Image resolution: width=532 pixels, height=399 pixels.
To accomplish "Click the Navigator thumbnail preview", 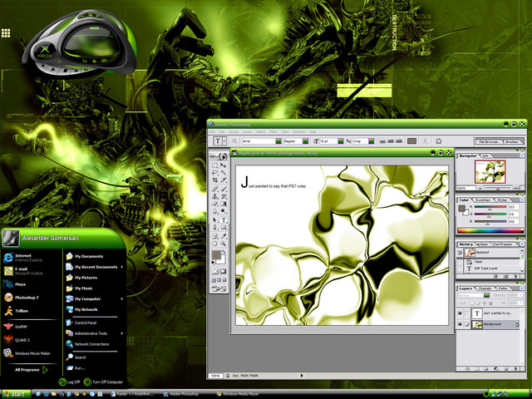I will tap(490, 171).
